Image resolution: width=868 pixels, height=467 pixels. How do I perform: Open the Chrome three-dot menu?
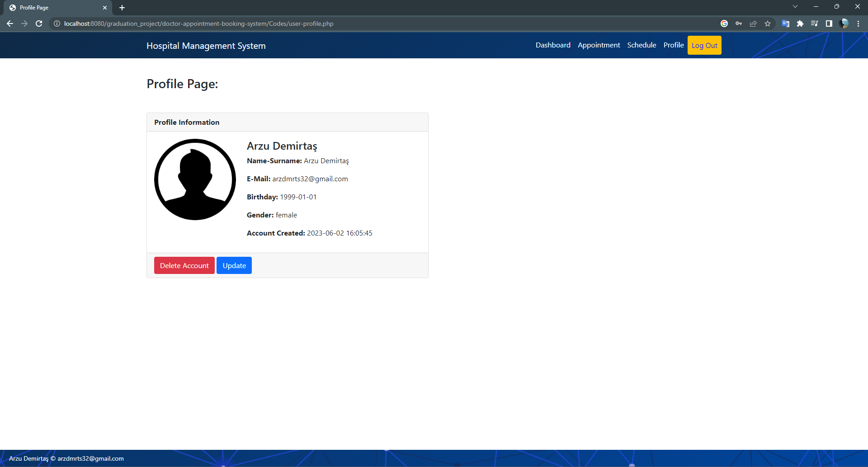tap(858, 24)
